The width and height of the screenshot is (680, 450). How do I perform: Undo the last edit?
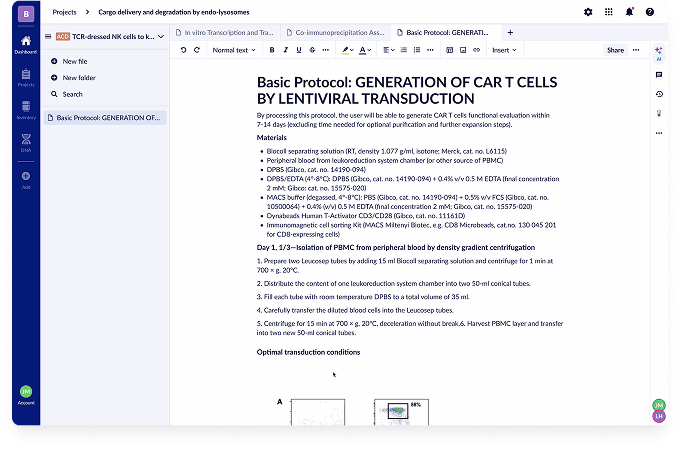(x=183, y=50)
